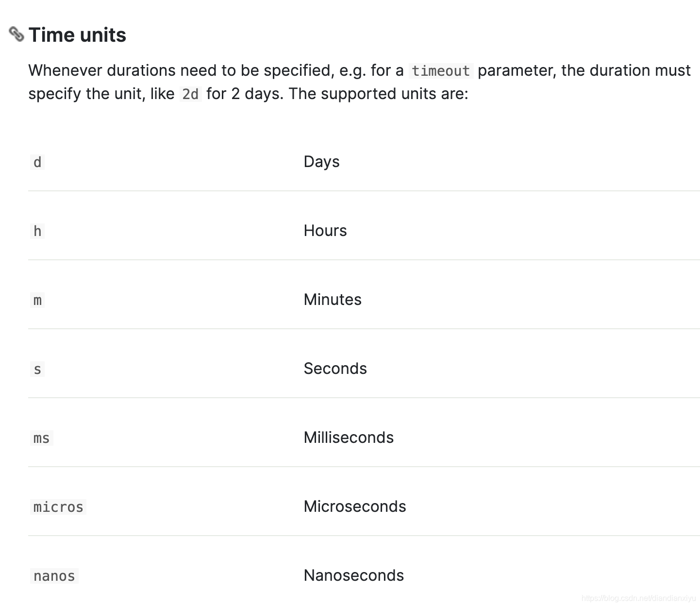Click the Milliseconds description text
This screenshot has height=607, width=700.
pos(349,438)
